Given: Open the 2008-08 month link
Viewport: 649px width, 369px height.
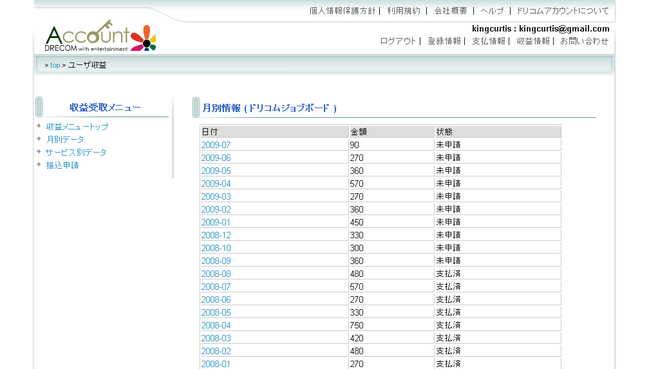Looking at the screenshot, I should [216, 274].
